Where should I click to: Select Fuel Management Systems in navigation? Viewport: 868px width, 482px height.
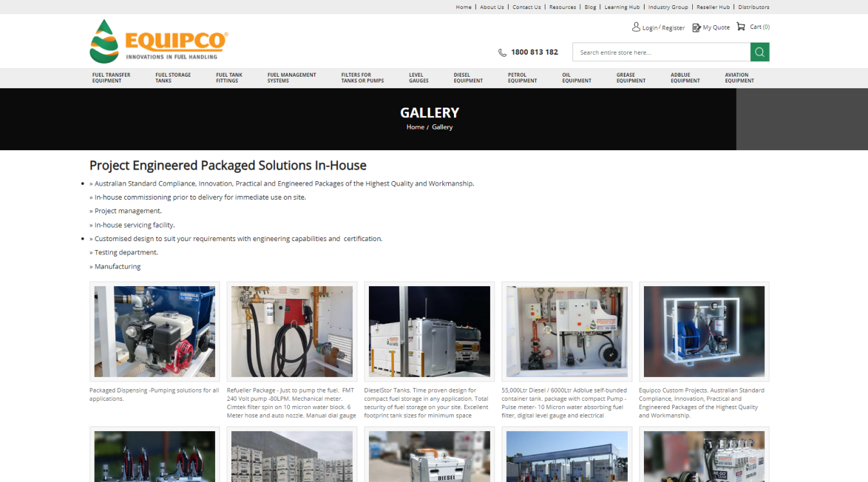tap(292, 78)
